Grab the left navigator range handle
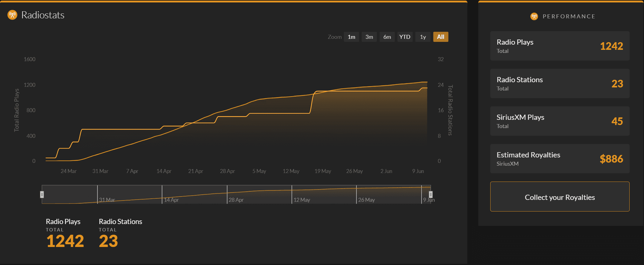 coord(42,194)
